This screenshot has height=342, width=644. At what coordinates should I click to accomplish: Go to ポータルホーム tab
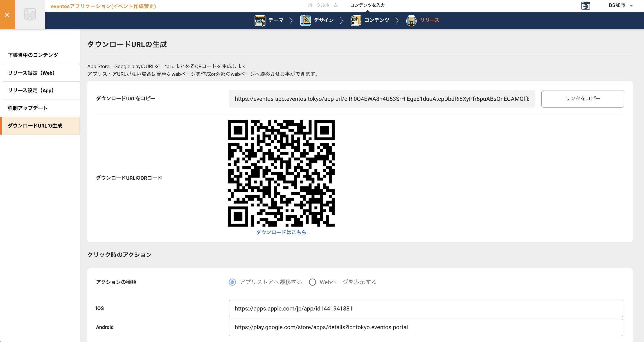point(322,5)
